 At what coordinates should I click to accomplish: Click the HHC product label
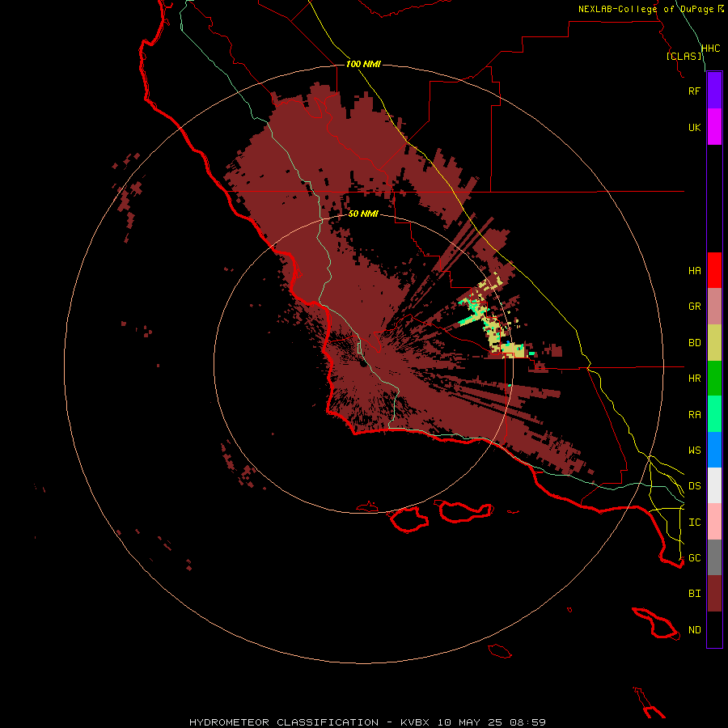pos(710,49)
